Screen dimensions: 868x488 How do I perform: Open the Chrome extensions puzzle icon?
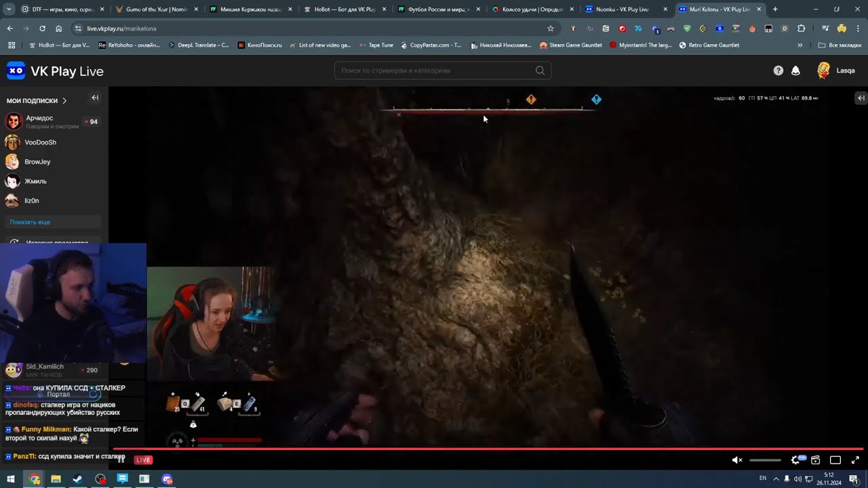point(801,28)
